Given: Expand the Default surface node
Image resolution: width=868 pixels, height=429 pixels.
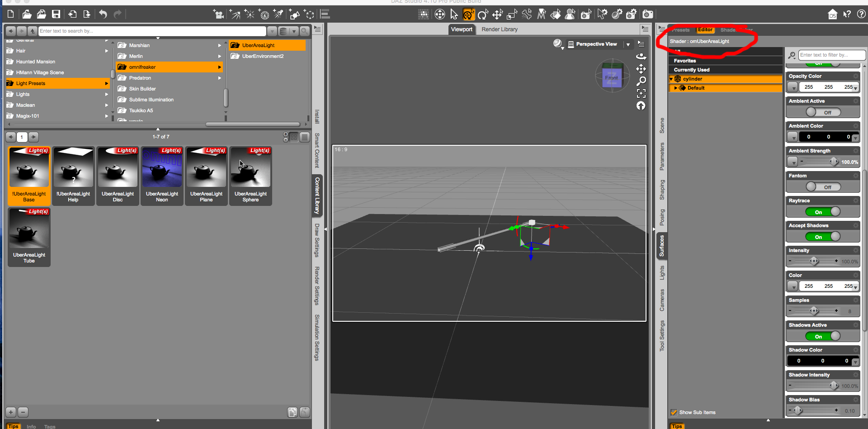Looking at the screenshot, I should 676,88.
